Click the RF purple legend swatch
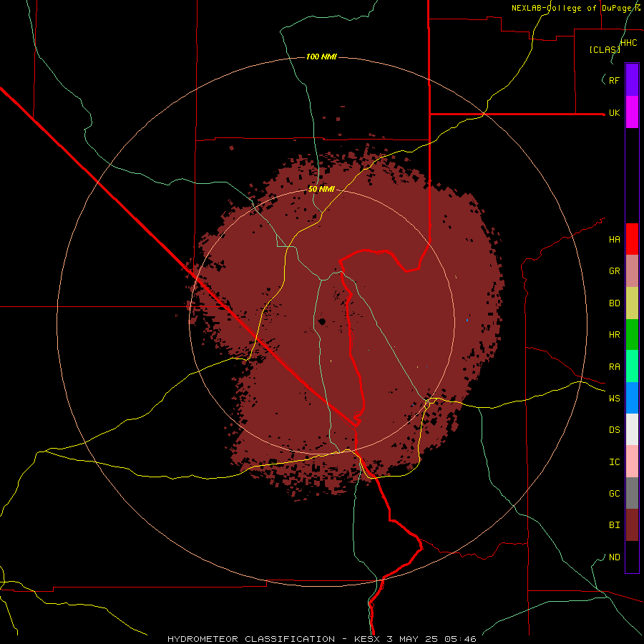The height and width of the screenshot is (644, 644). click(x=632, y=79)
